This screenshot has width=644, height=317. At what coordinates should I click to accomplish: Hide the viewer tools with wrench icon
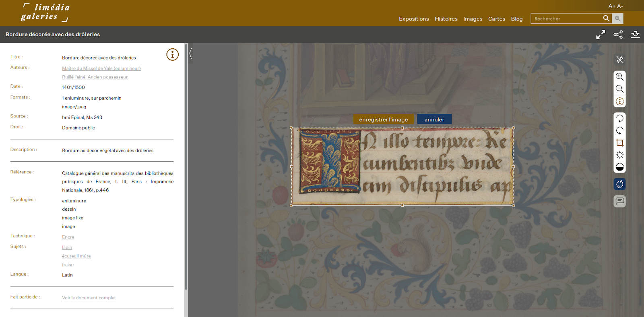coord(620,60)
